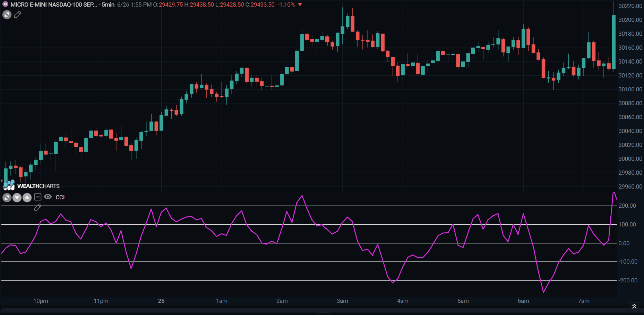Move CCI panel down with down-arrow button
Screen dimensions: 644x315
pos(17,198)
